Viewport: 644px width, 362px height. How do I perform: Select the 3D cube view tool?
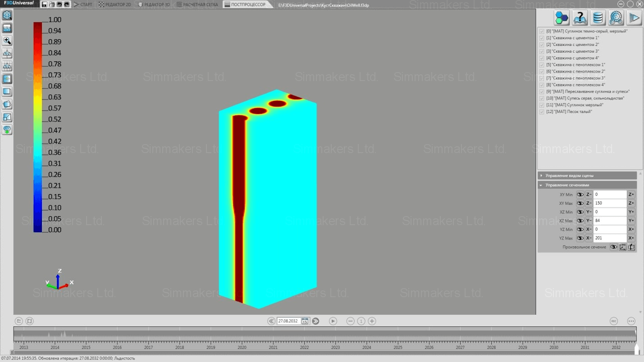click(7, 15)
